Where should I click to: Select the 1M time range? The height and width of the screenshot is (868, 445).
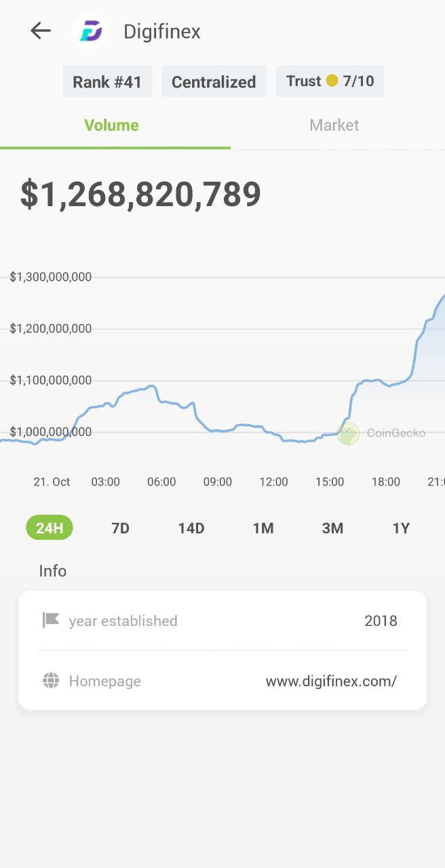(263, 528)
